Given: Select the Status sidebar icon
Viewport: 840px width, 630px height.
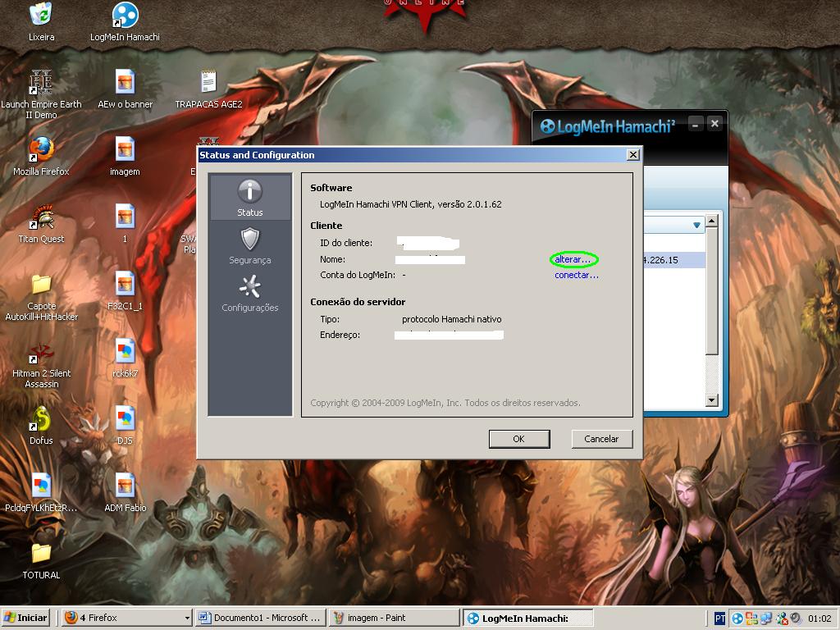Looking at the screenshot, I should (250, 198).
